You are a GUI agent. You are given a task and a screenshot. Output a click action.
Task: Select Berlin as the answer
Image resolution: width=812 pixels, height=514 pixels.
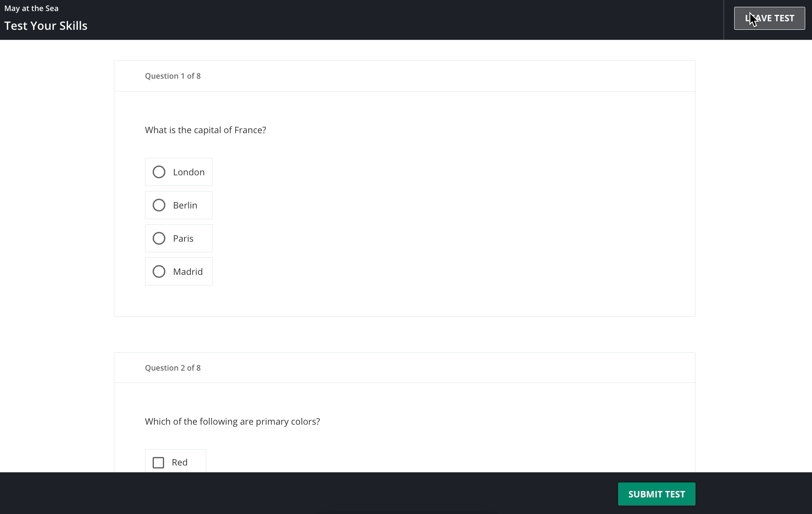pos(159,205)
